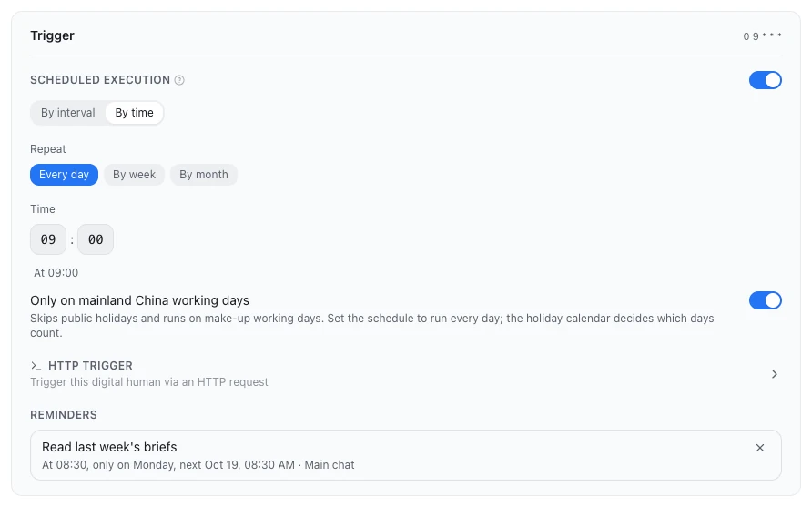Open the HTTP Trigger section
This screenshot has width=812, height=507.
(405, 373)
